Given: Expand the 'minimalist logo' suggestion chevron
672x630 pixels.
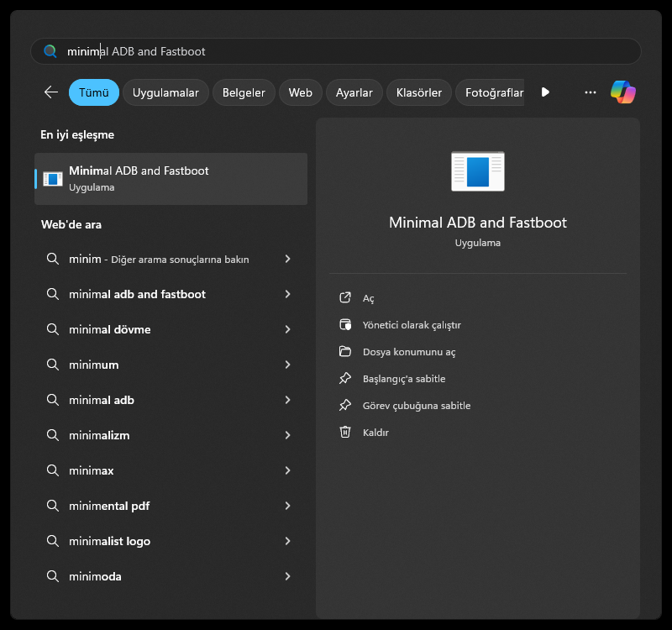Looking at the screenshot, I should pos(287,541).
